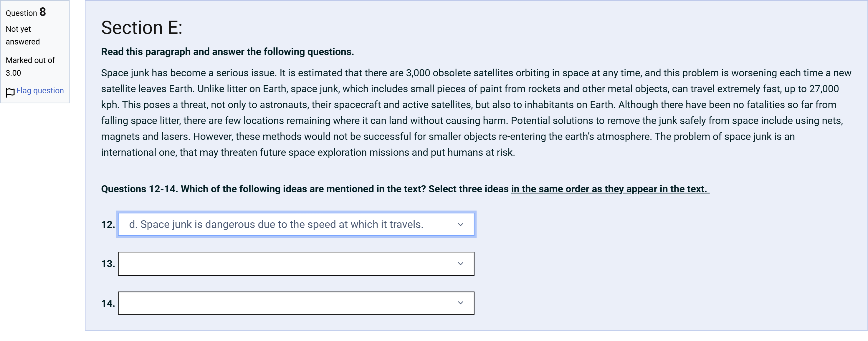Click the bold Questions 12-14 prompt
The height and width of the screenshot is (341, 868).
405,189
